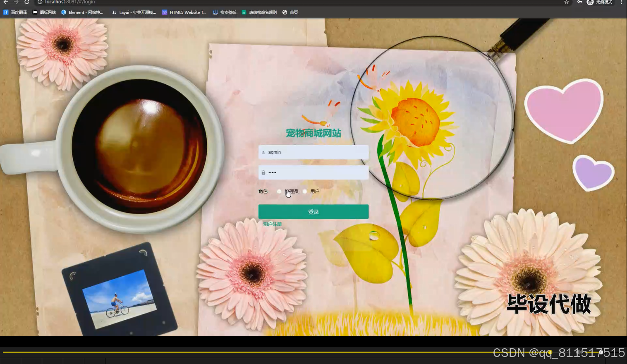Open the 搜索壁纸 bookmark
This screenshot has height=364, width=627.
(225, 12)
